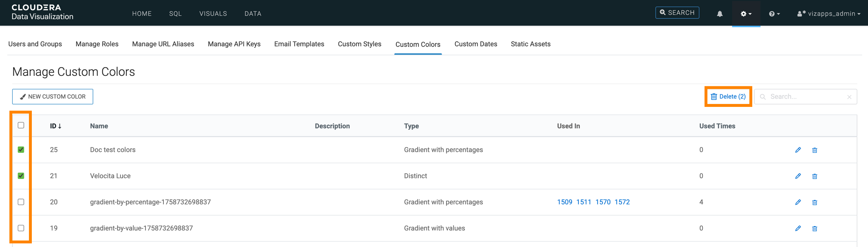The image size is (868, 247).
Task: Open the vizapps_admin user menu
Action: pyautogui.click(x=829, y=14)
